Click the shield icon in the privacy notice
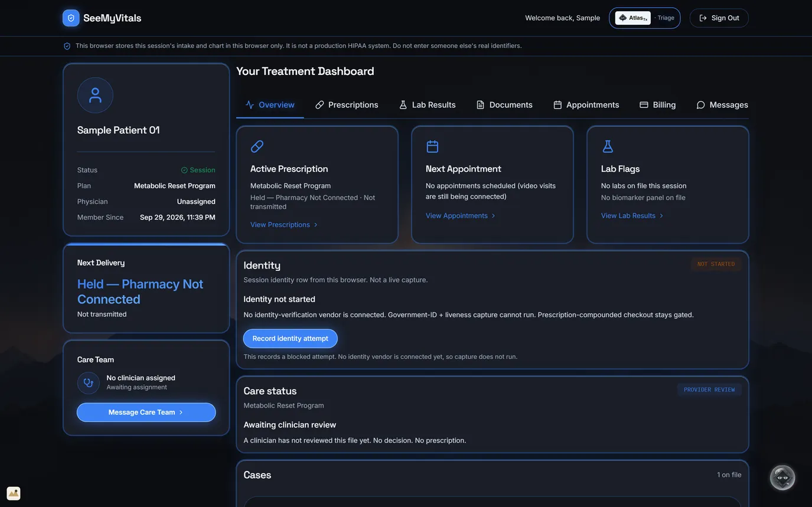Screen dimensions: 812x507 coord(67,46)
